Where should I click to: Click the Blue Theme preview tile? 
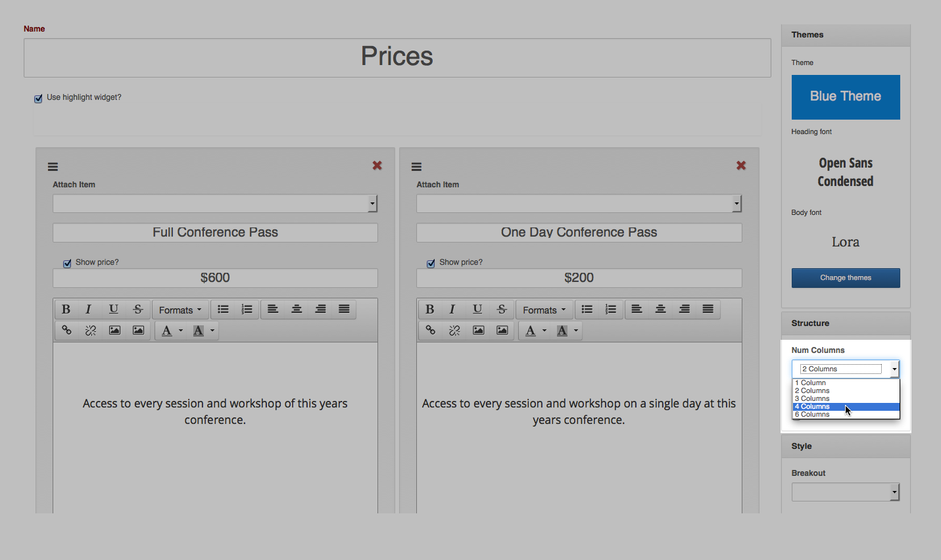846,97
